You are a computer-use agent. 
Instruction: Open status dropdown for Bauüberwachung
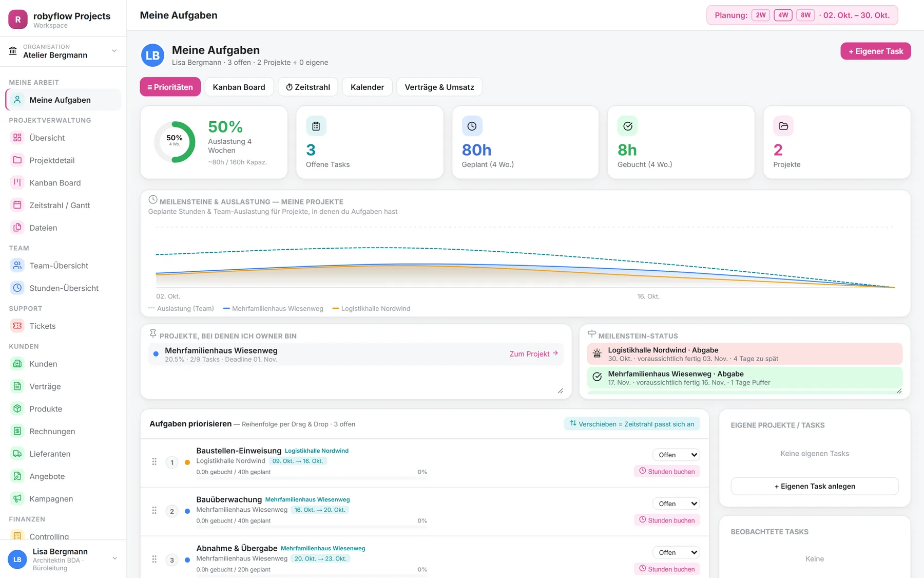coord(676,504)
